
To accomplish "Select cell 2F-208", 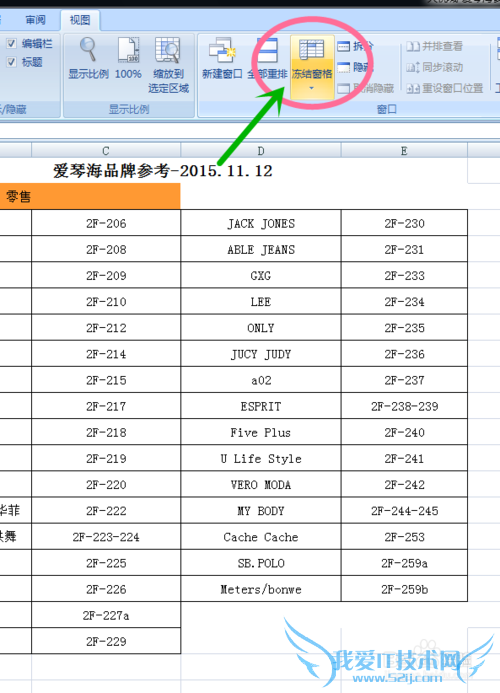I will click(106, 249).
